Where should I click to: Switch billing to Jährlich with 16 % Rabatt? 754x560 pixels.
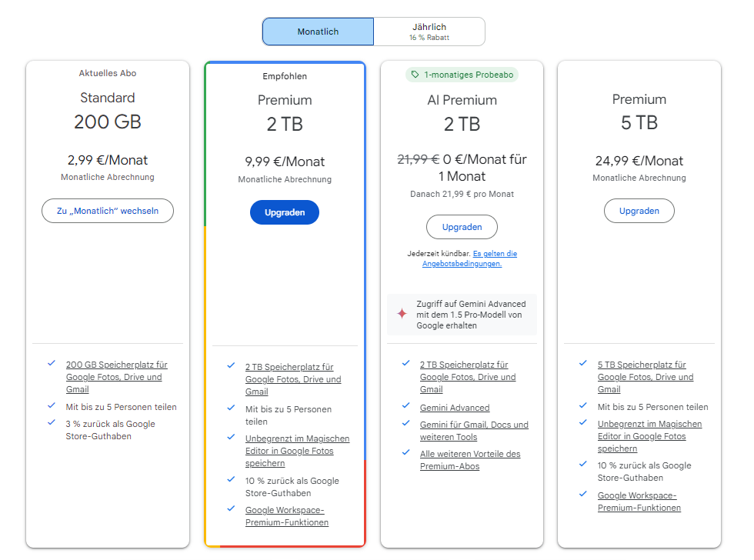tap(429, 32)
